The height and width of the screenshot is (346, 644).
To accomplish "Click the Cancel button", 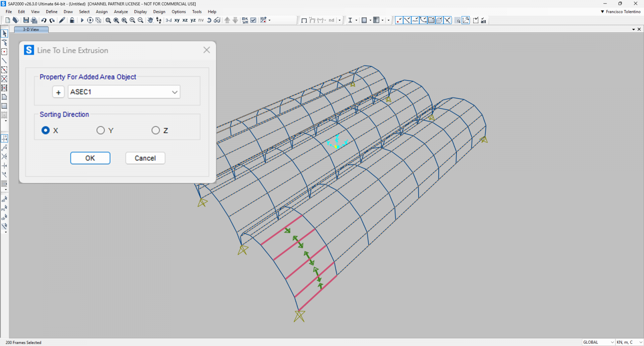I will point(145,158).
